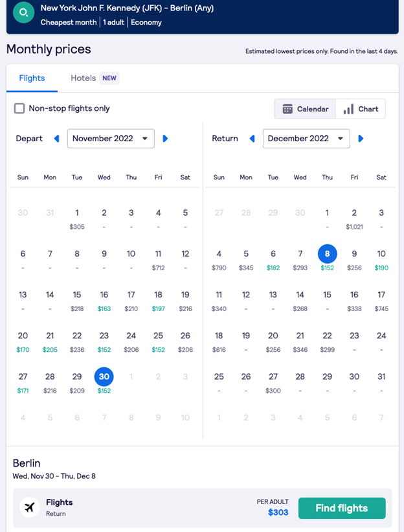Go to next return month arrow
This screenshot has height=532, width=404.
click(361, 139)
